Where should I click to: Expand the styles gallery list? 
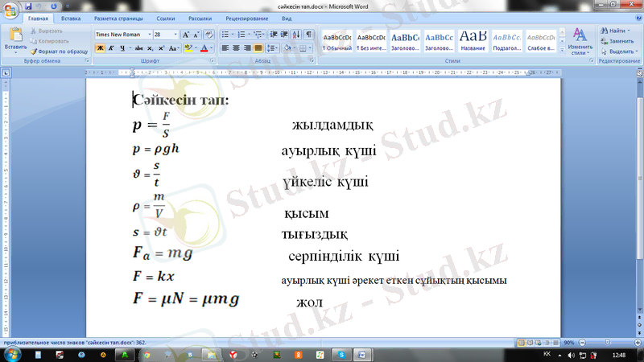(x=563, y=51)
